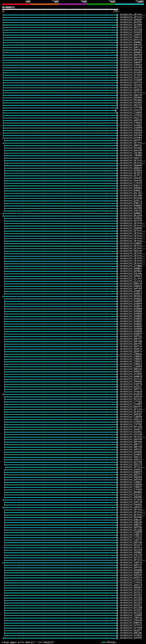Click hit label UniRef100_Q6PTJ4
Viewport: 146px width, 644px height.
pos(131,346)
